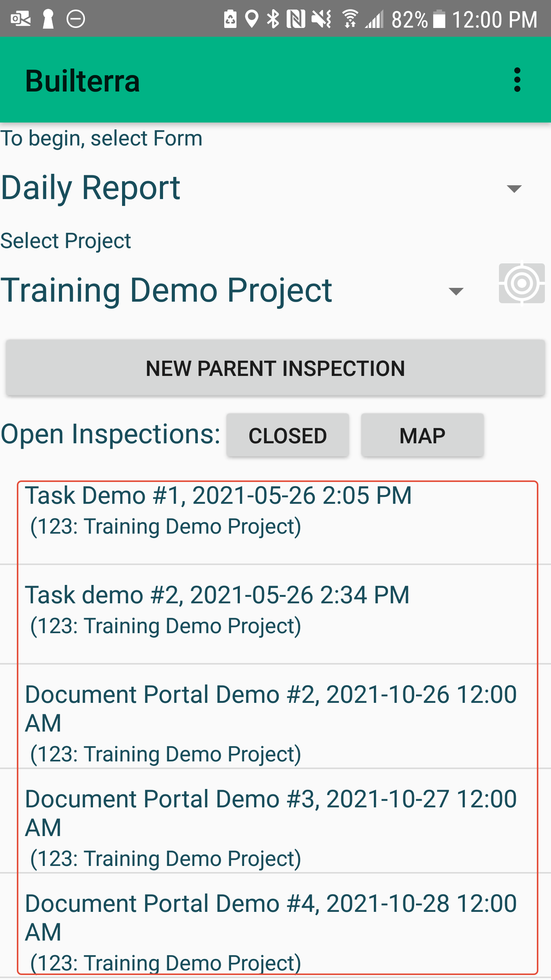Tap the 'Open Inspections:' label
The image size is (551, 980).
pos(111,434)
